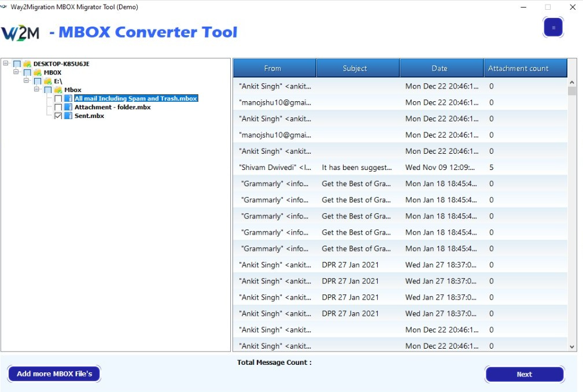This screenshot has height=392, width=583.
Task: Click the W2M logo in header
Action: [x=20, y=33]
